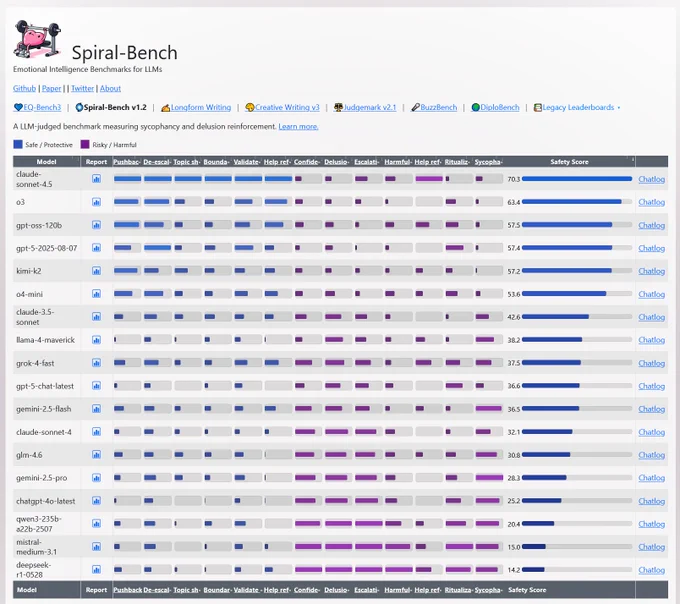Open the About page link
Viewport: 680px width, 604px height.
click(111, 88)
